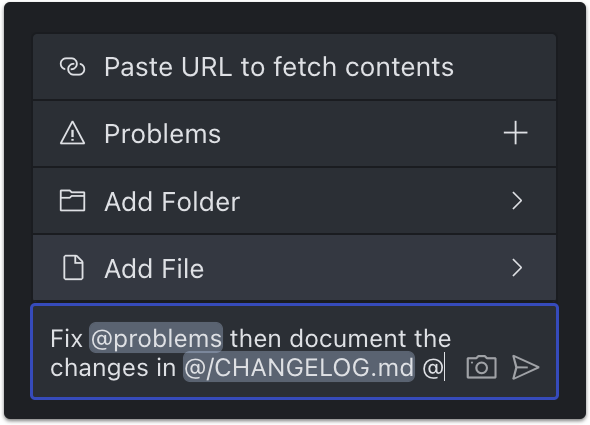Click the camera icon in the chat input
This screenshot has width=590, height=425.
pos(481,367)
